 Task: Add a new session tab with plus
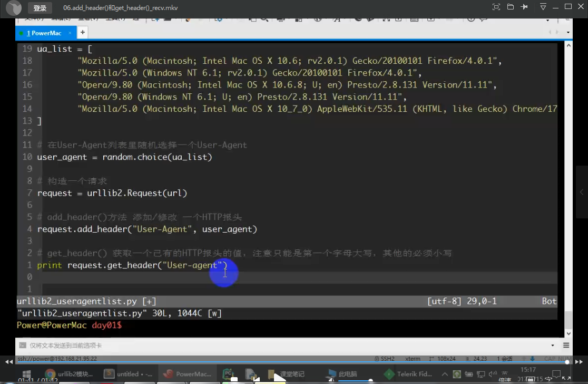82,33
